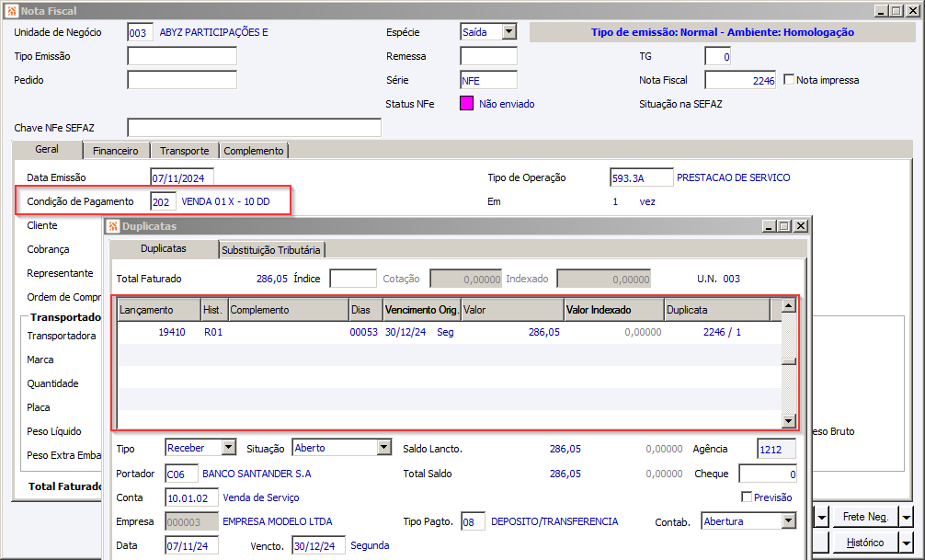
Task: Open the Complemento tab
Action: click(x=254, y=151)
